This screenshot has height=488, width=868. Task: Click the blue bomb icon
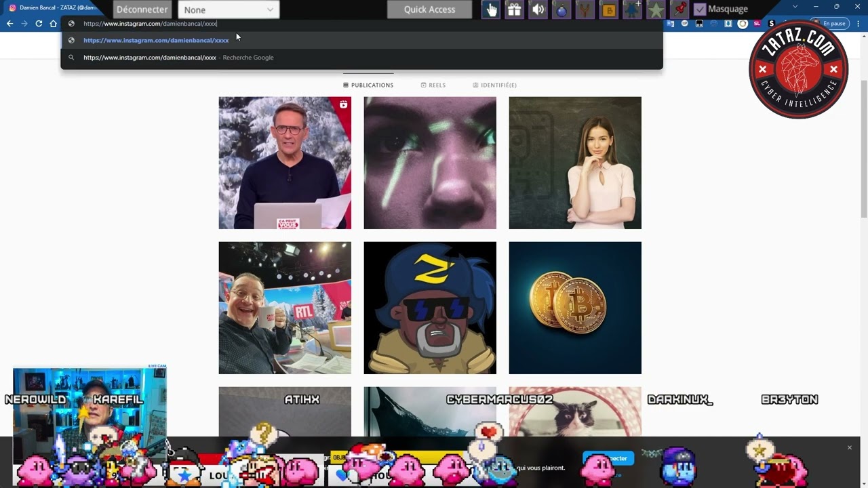click(x=561, y=9)
